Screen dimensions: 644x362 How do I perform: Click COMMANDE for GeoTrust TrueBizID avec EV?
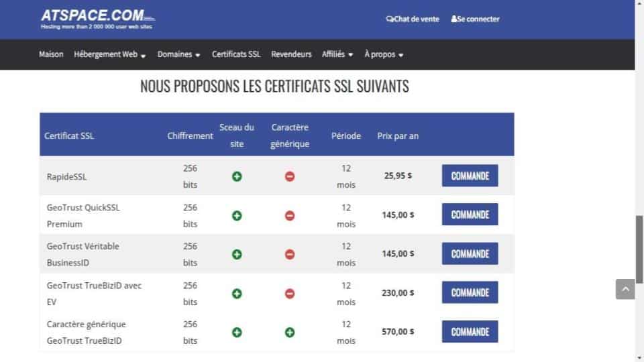pyautogui.click(x=470, y=292)
